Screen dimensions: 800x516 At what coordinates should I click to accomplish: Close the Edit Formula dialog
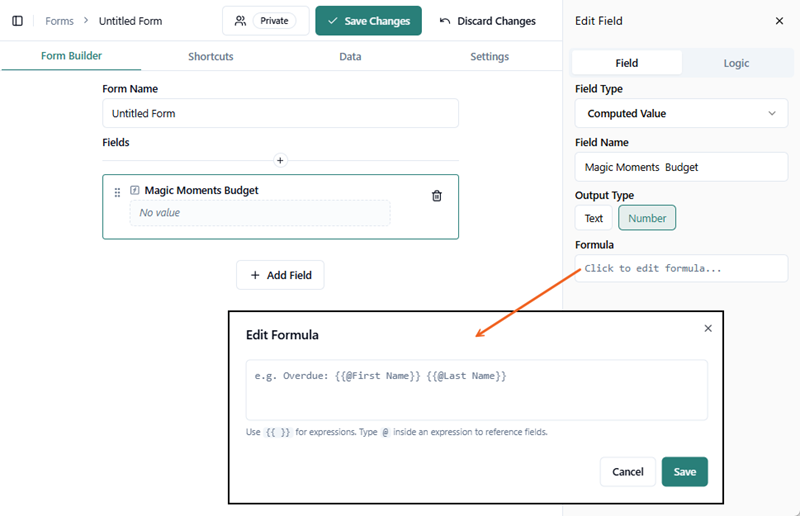pyautogui.click(x=708, y=328)
